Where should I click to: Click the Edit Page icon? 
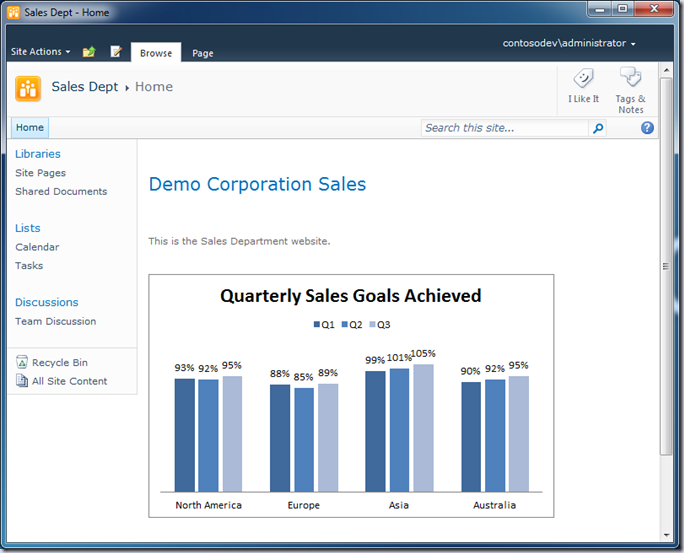[116, 51]
